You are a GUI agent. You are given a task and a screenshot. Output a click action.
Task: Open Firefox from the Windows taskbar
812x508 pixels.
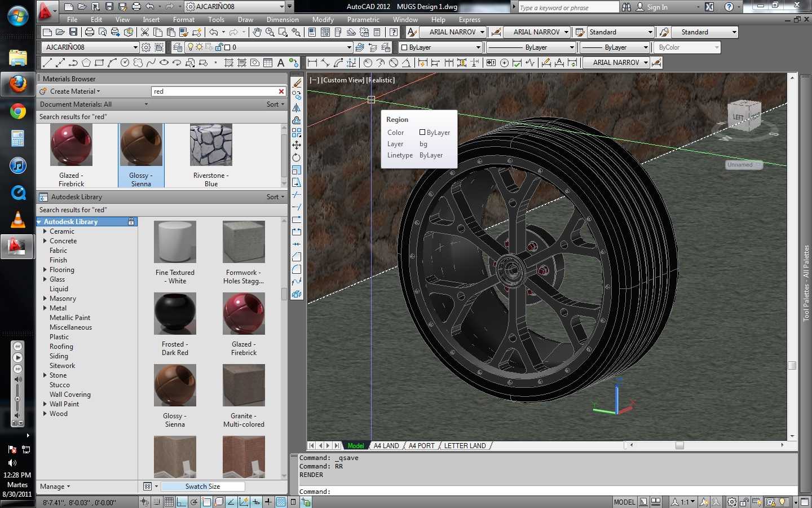[17, 84]
